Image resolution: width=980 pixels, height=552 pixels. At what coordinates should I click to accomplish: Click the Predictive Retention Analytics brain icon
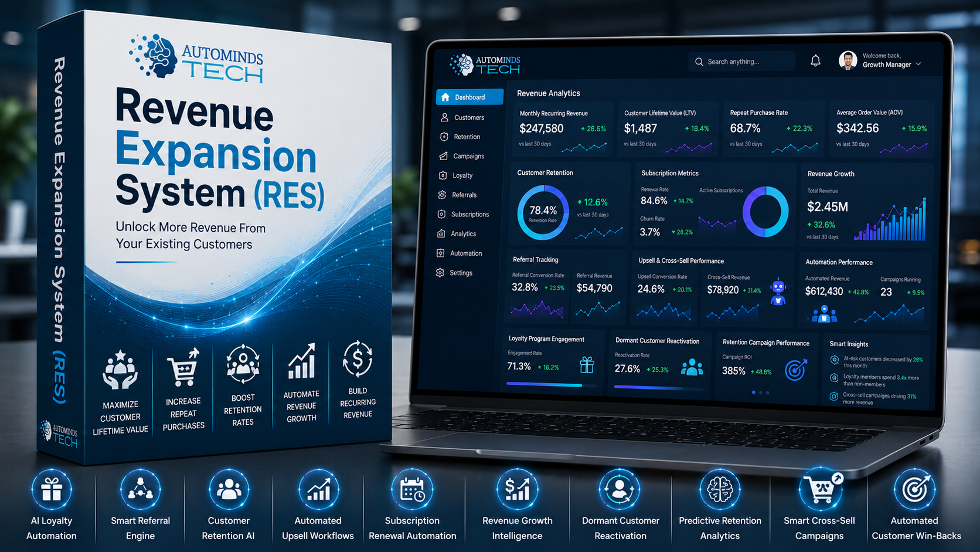[x=720, y=490]
